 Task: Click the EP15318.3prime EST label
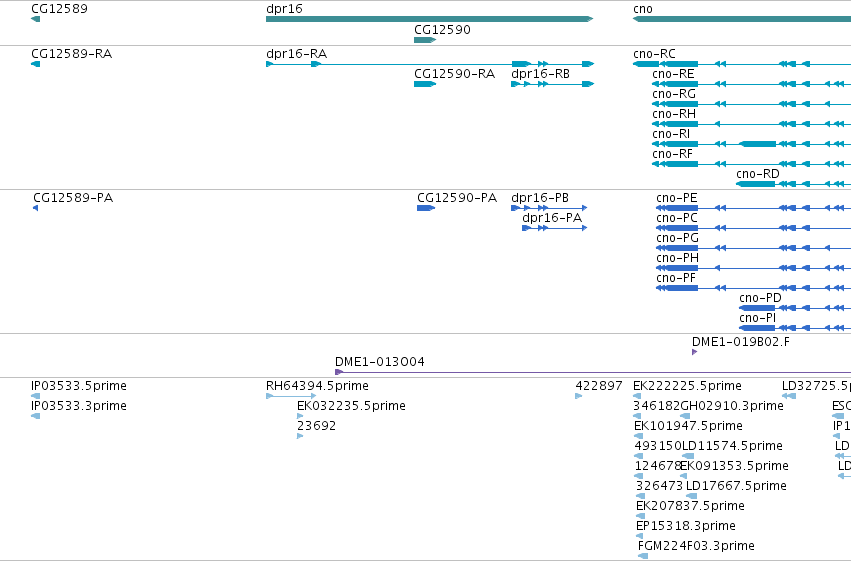click(686, 526)
